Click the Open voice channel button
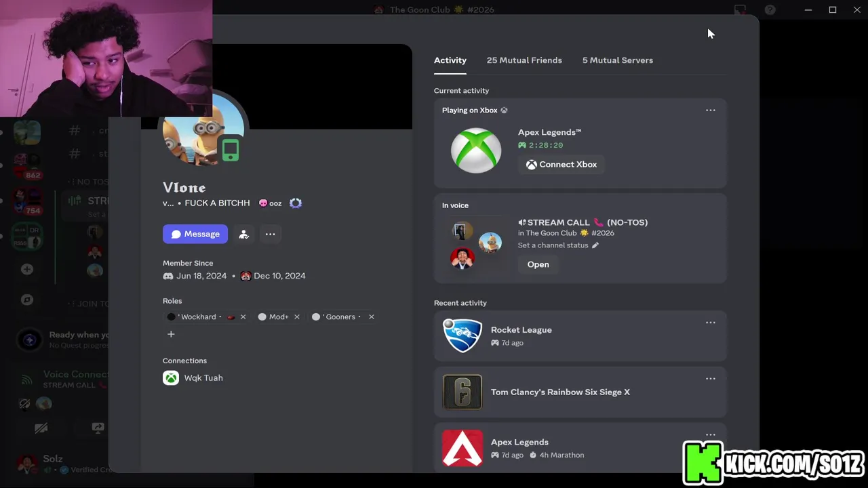868x488 pixels. click(538, 264)
